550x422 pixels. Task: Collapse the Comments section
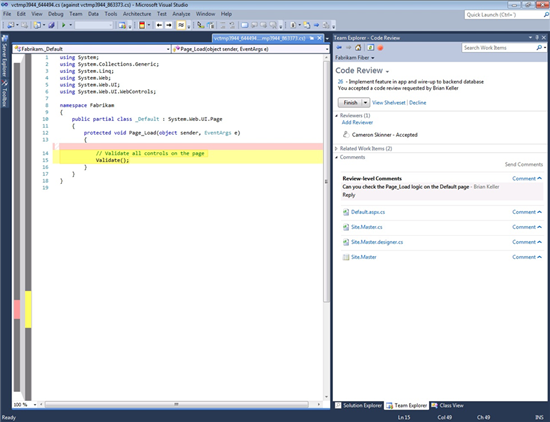336,157
